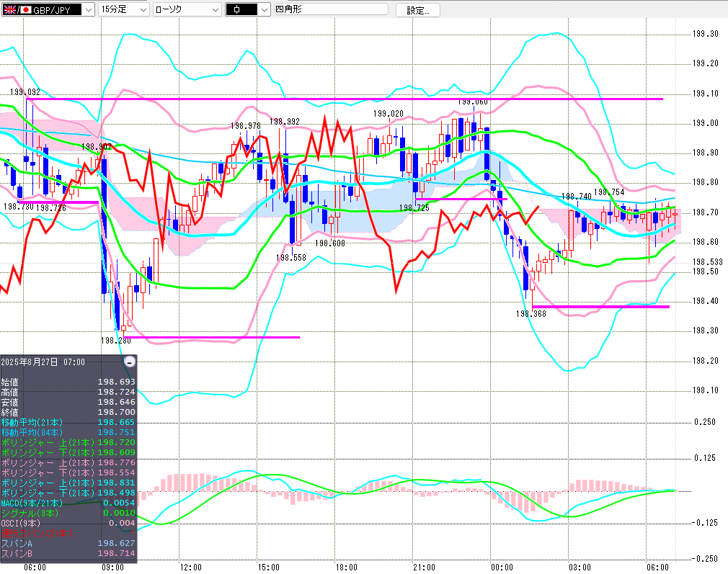Click the OSCI(9本) row
This screenshot has width=728, height=574.
68,523
